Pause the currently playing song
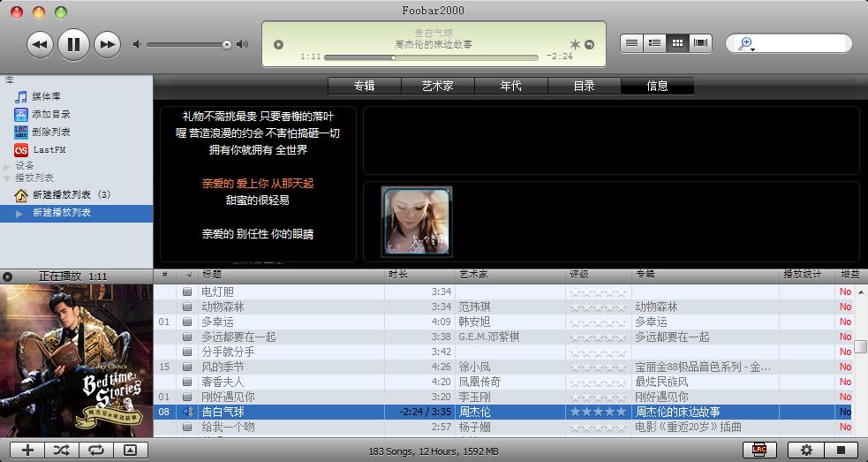 point(73,44)
